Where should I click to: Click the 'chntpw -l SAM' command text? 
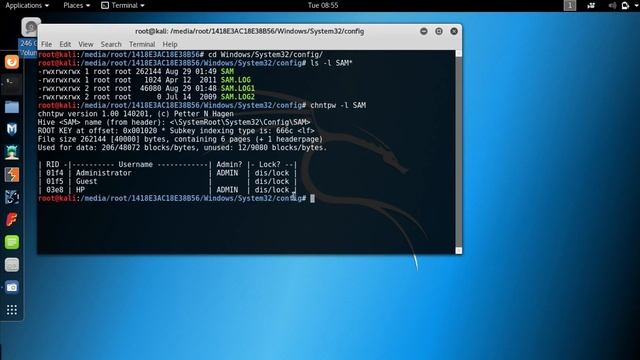point(338,105)
